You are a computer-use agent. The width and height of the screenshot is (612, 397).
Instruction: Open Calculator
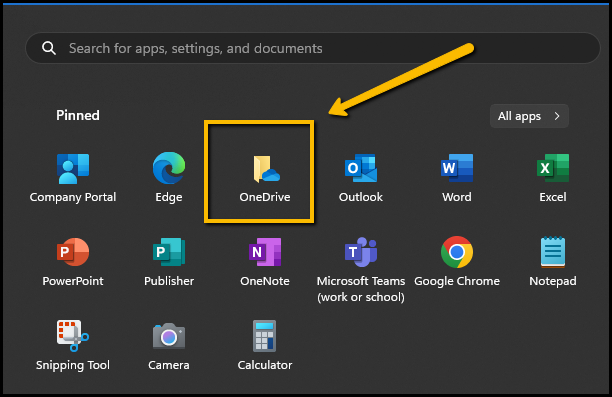point(265,346)
